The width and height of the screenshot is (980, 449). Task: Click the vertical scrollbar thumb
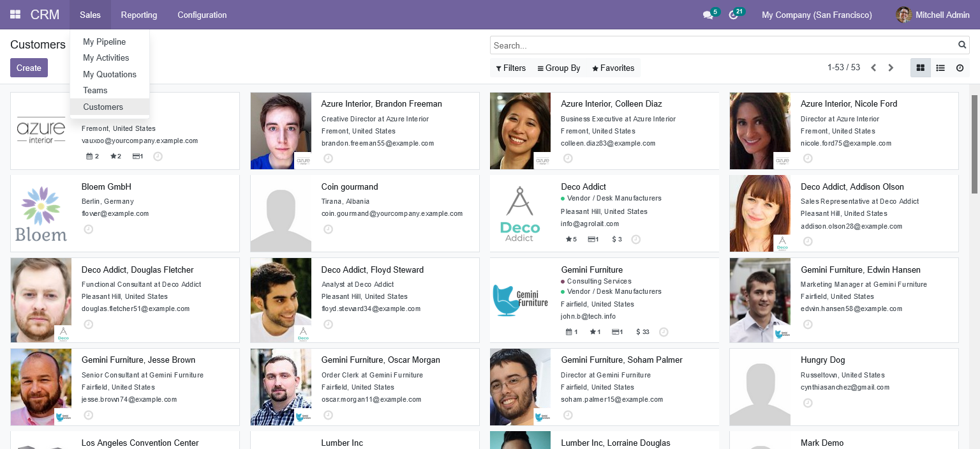tap(974, 144)
